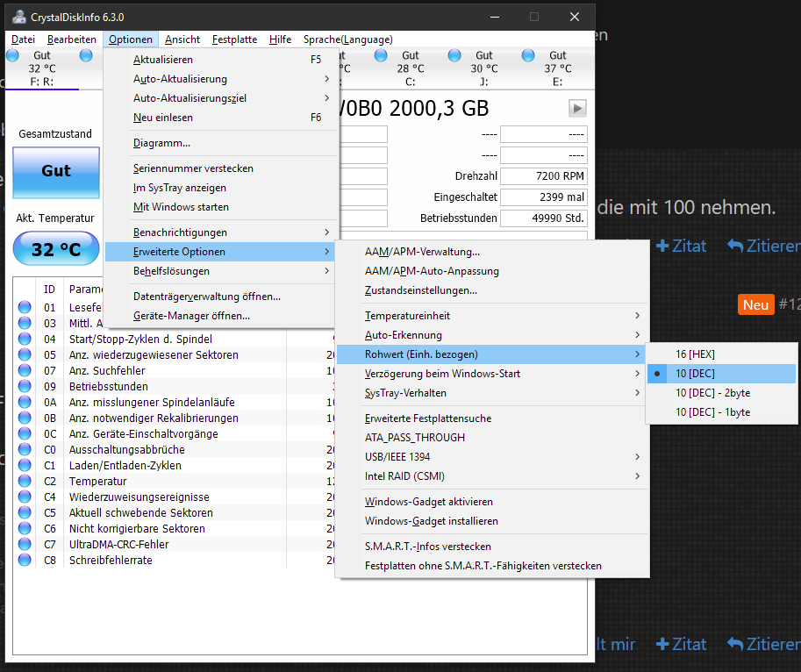Click the blue orb in row C8 Schreibfehlerrate
801x672 pixels.
tap(25, 561)
